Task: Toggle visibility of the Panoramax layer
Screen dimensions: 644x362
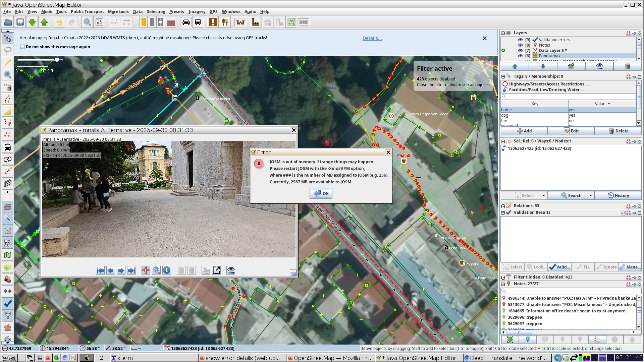Action: [520, 56]
